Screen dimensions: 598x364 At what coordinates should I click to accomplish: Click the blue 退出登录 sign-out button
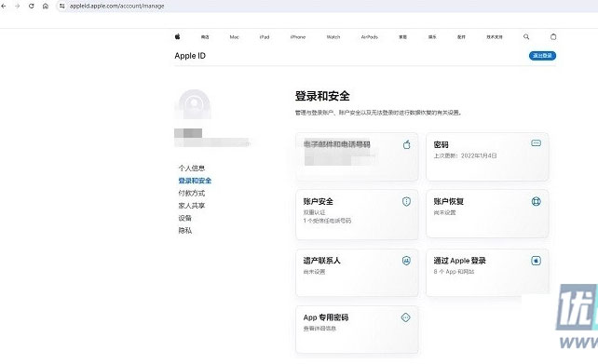[x=542, y=56]
